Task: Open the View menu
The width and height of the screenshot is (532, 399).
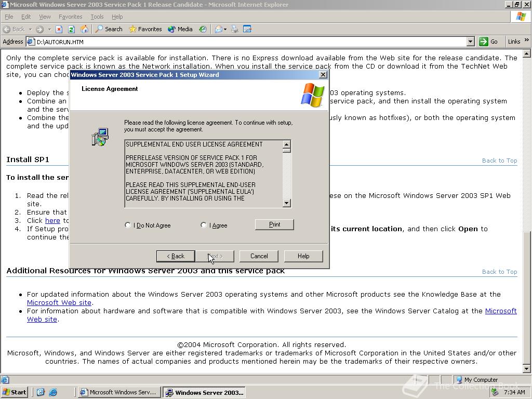Action: (45, 17)
